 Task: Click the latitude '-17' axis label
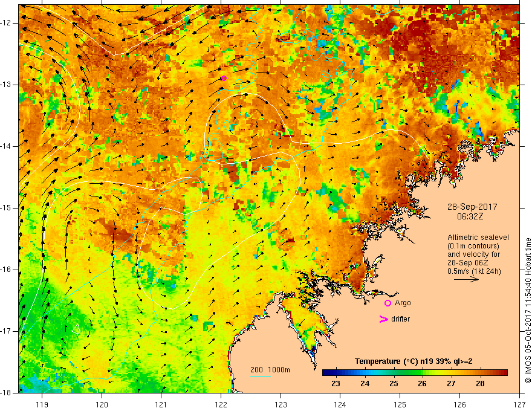[7, 331]
